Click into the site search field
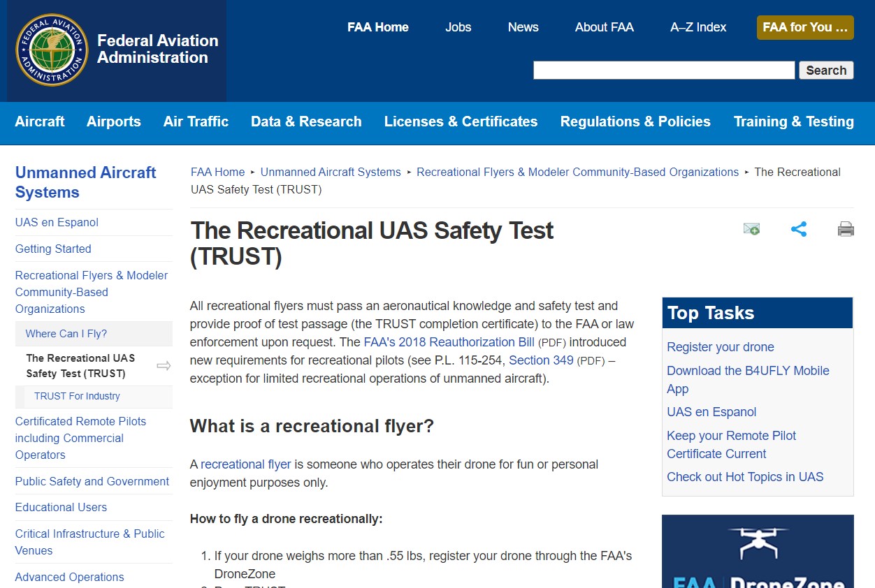875x588 pixels. click(664, 70)
